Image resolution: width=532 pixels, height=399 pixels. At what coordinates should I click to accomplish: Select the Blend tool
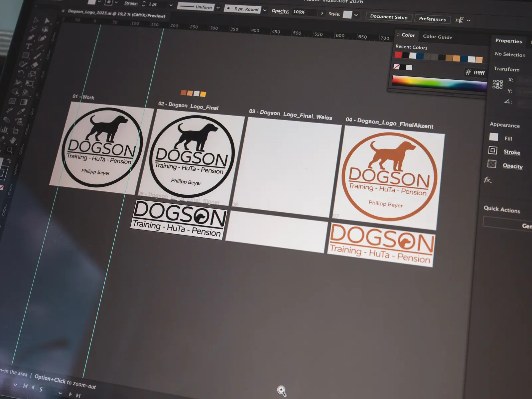pyautogui.click(x=6, y=120)
